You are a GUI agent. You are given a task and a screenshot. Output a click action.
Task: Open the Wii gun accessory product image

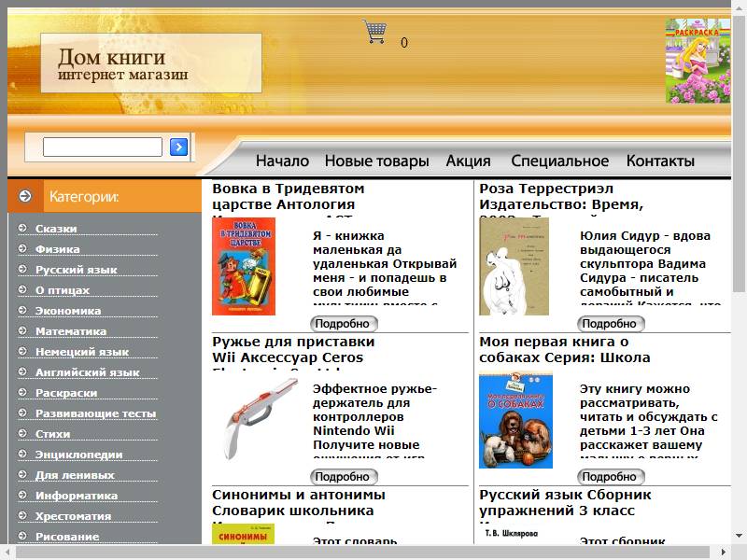[x=261, y=419]
